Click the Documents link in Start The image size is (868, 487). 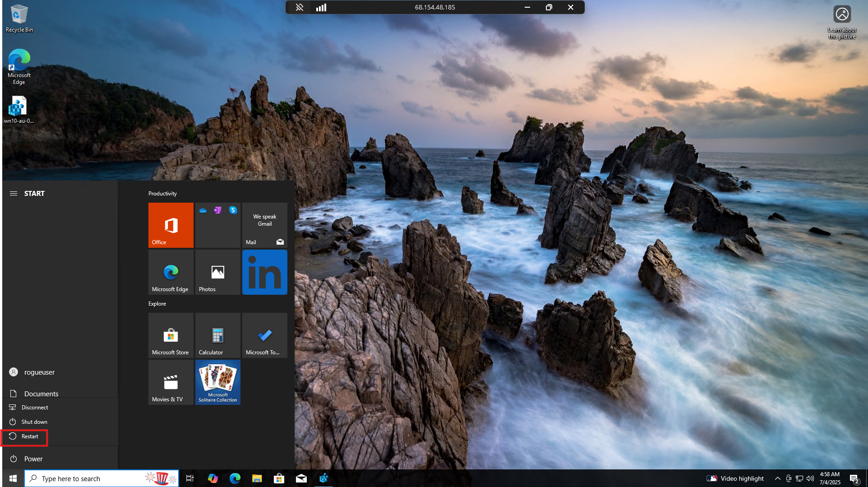[x=41, y=394]
